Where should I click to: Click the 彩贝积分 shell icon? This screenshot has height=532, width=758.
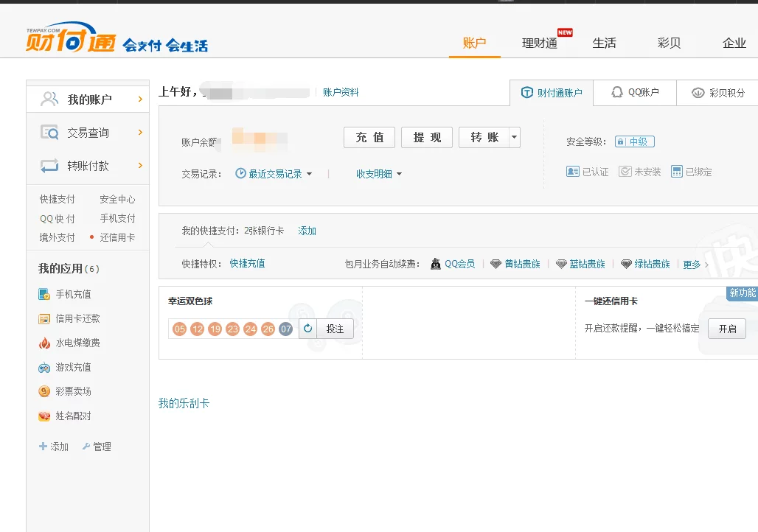[x=698, y=92]
